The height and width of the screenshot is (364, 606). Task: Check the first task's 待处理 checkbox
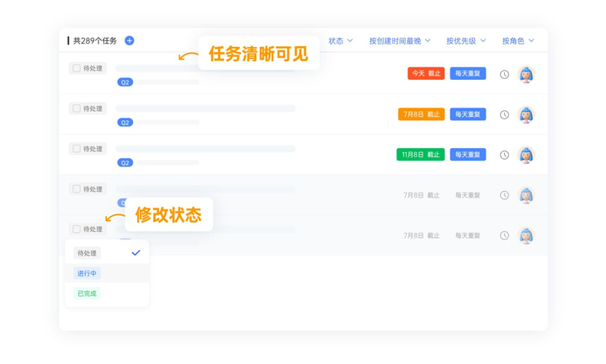pyautogui.click(x=77, y=68)
